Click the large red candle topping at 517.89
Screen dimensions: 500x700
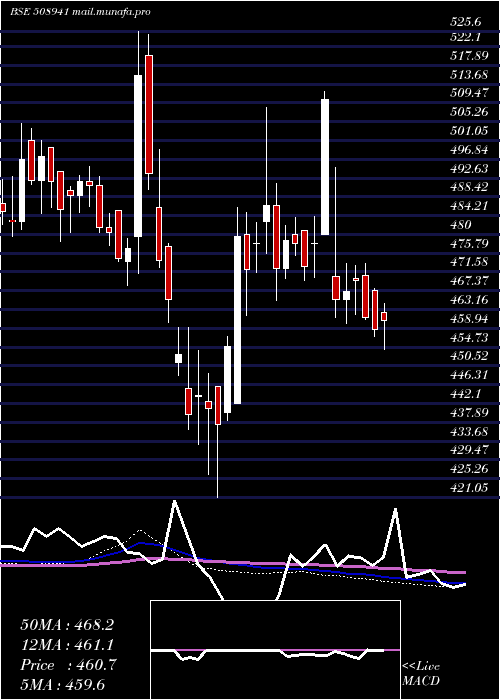pyautogui.click(x=149, y=114)
